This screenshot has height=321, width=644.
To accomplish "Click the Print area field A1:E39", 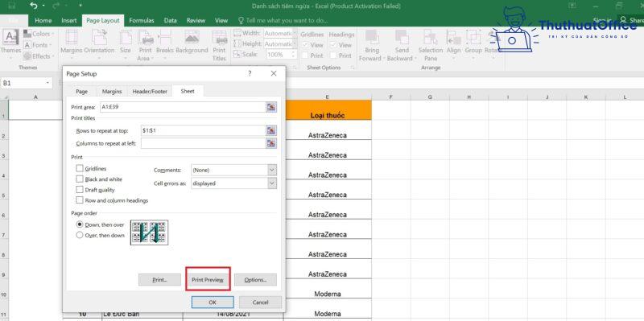I will click(x=183, y=107).
